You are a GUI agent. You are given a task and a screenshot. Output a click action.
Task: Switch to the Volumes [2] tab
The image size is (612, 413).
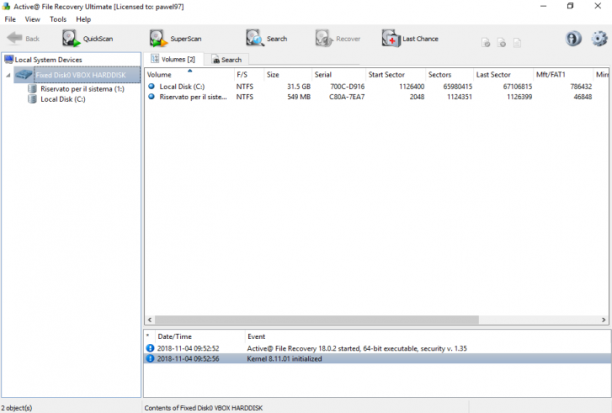click(x=173, y=59)
